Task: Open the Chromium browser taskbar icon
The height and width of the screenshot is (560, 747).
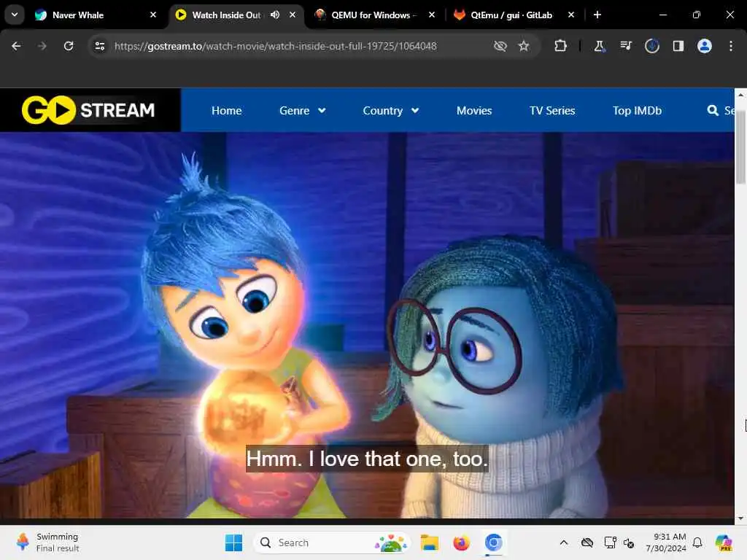Action: (494, 542)
